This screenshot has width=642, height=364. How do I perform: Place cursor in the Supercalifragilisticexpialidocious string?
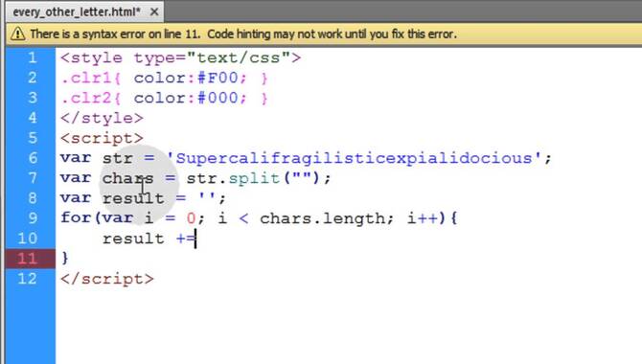pyautogui.click(x=355, y=158)
